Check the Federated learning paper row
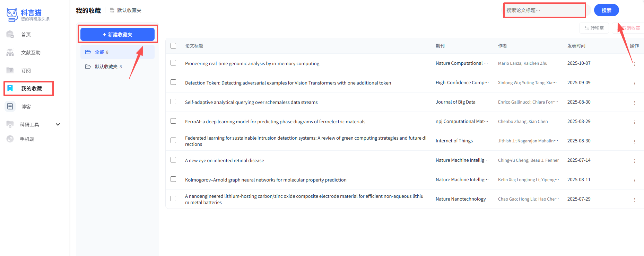 [173, 140]
